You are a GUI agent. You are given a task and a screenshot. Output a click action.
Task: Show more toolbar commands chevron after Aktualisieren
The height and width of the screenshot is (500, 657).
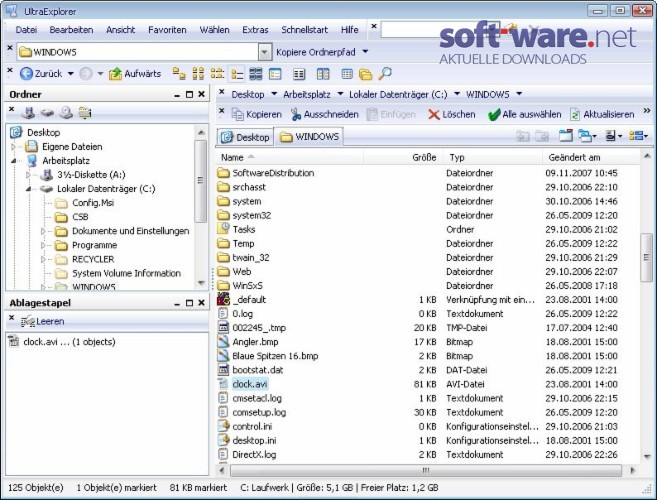click(x=647, y=111)
